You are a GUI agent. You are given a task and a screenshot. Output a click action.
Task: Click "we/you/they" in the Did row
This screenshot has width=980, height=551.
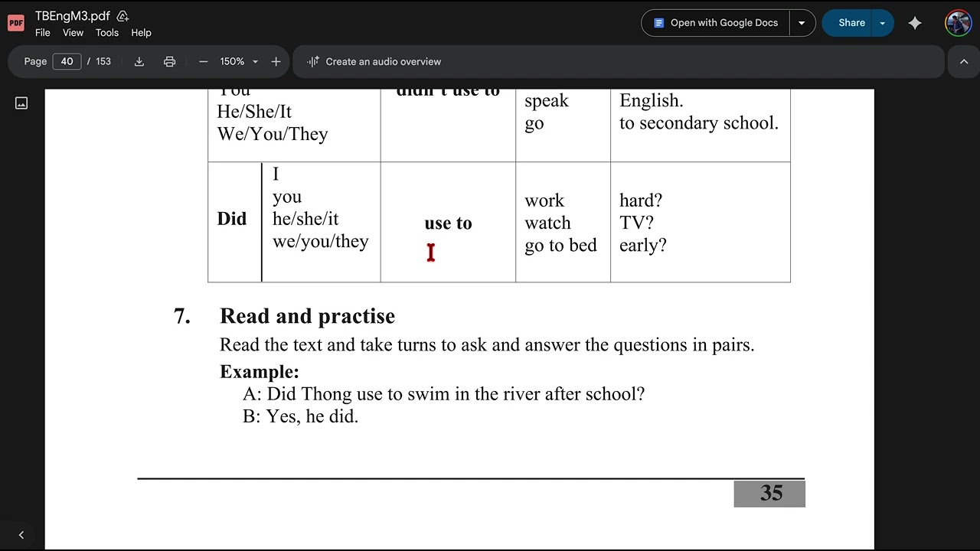(x=321, y=242)
